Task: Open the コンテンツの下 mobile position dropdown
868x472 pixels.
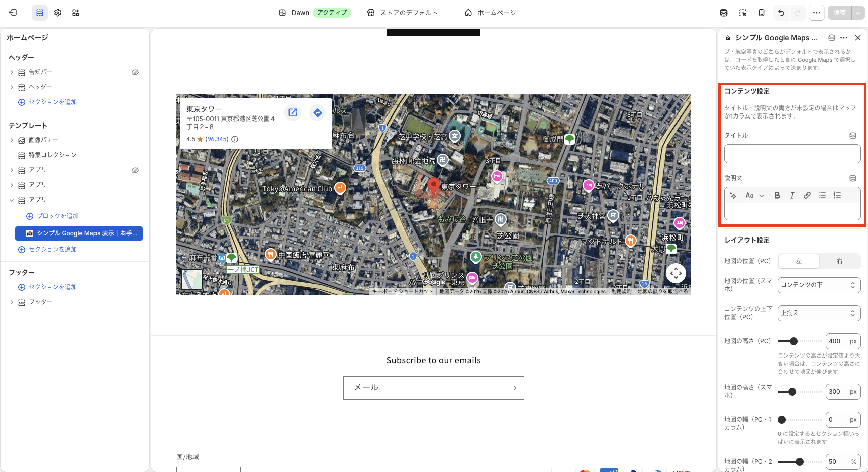Action: point(819,285)
